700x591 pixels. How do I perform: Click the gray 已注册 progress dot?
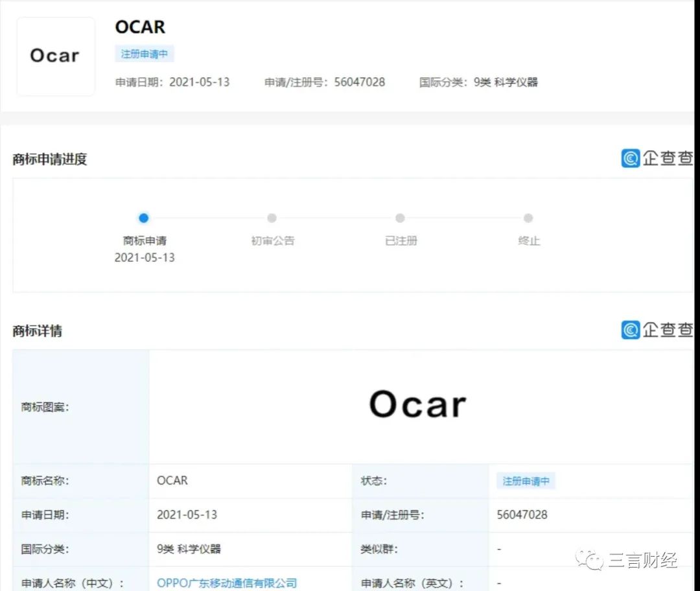click(x=400, y=218)
